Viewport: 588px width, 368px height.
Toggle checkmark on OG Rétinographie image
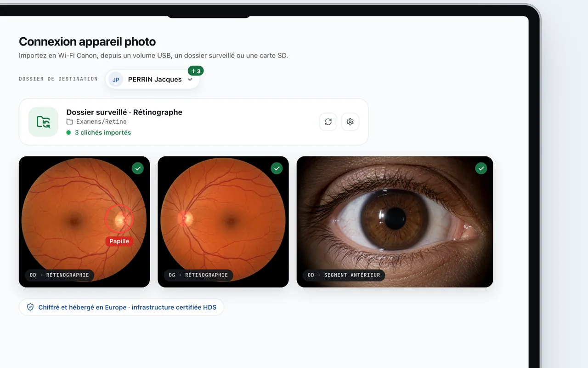coord(277,168)
